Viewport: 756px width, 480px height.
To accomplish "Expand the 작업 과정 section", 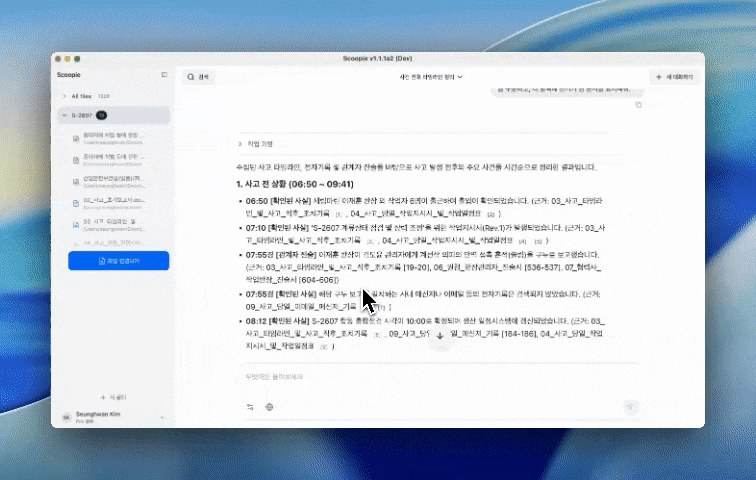I will pyautogui.click(x=256, y=144).
